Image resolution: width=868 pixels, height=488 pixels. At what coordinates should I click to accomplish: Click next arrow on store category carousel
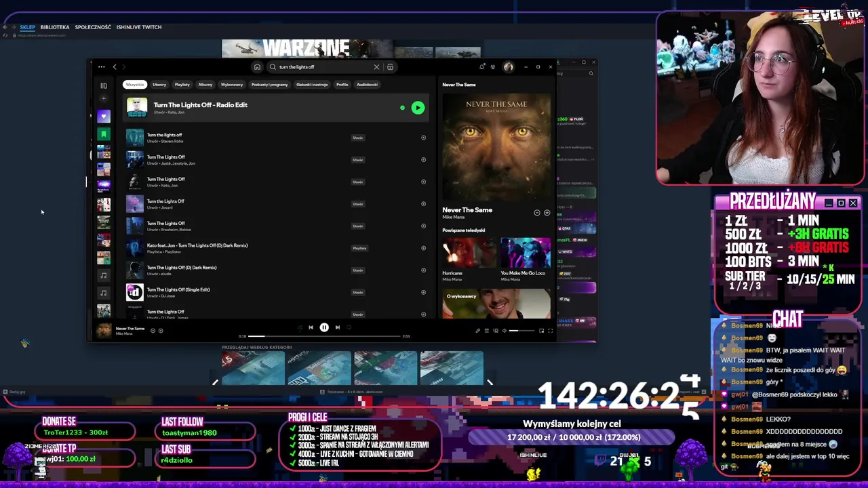[490, 382]
